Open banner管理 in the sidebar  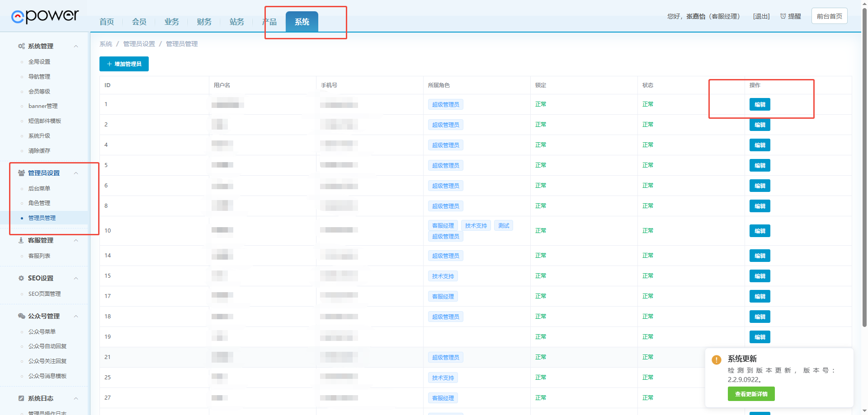tap(43, 106)
